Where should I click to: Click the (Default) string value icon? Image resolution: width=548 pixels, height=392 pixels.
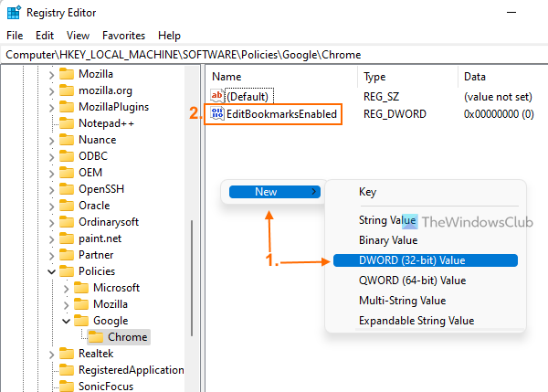(217, 96)
